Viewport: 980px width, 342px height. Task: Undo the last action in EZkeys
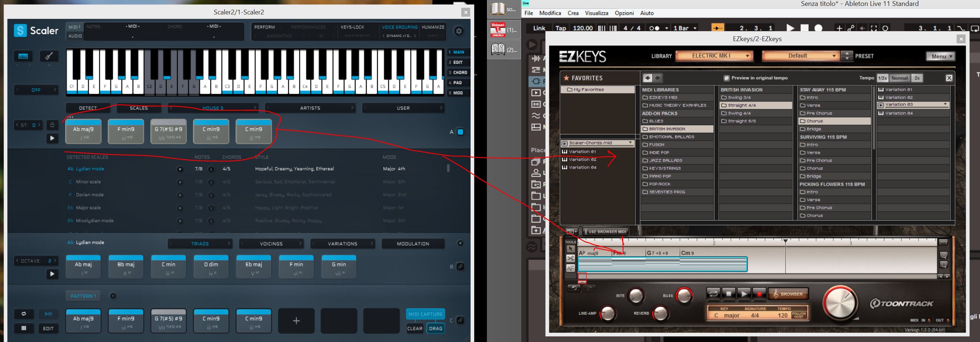point(574,288)
